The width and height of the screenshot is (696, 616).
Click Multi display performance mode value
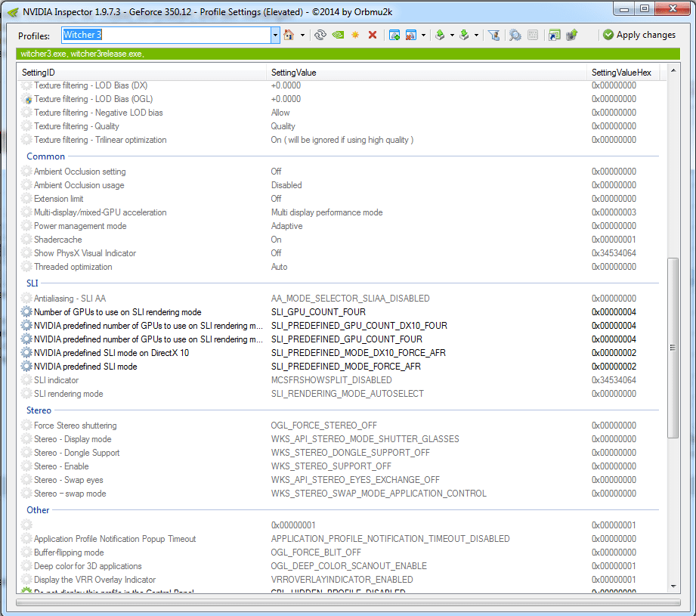[326, 212]
